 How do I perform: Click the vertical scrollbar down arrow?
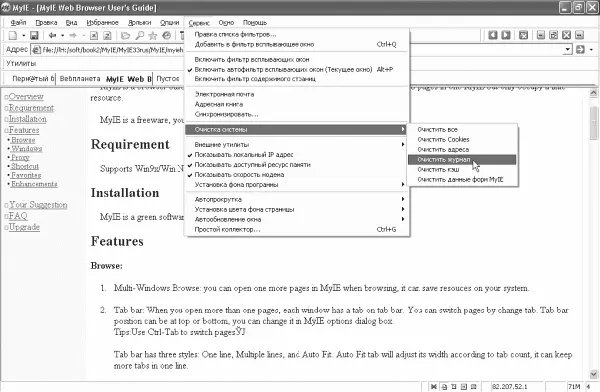pos(593,374)
